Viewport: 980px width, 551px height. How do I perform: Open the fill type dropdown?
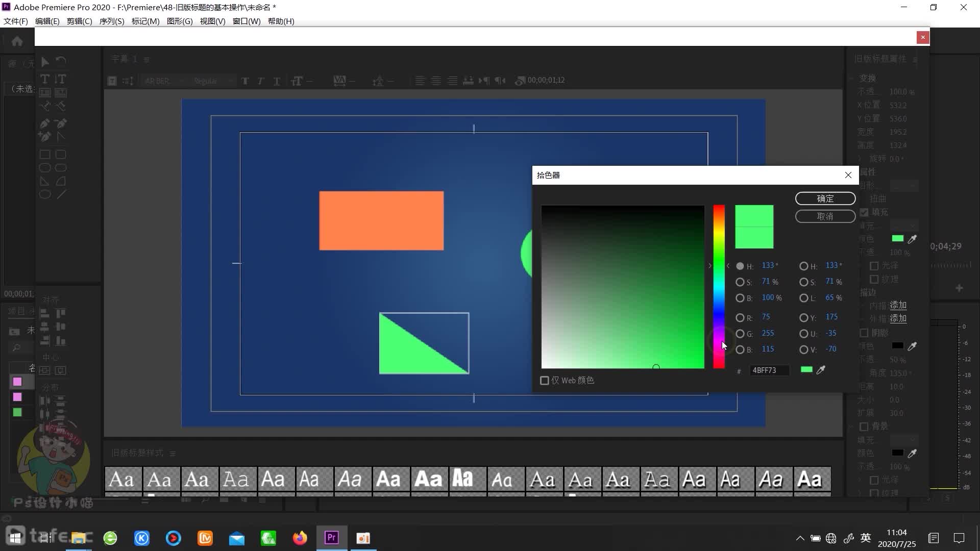coord(904,226)
